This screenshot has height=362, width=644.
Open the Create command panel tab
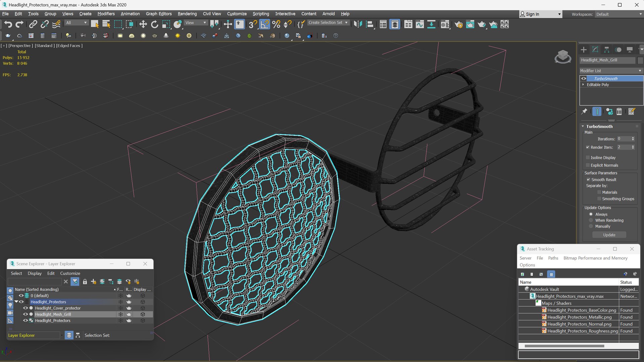pyautogui.click(x=584, y=50)
